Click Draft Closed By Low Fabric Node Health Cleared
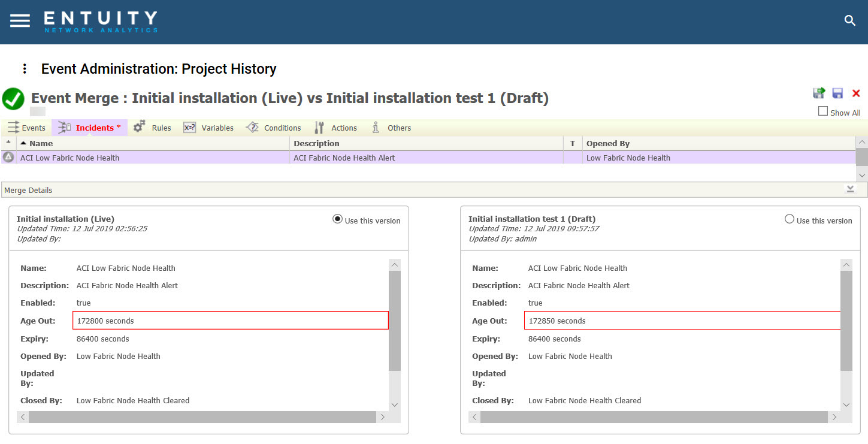Viewport: 868px width, 444px height. [585, 400]
